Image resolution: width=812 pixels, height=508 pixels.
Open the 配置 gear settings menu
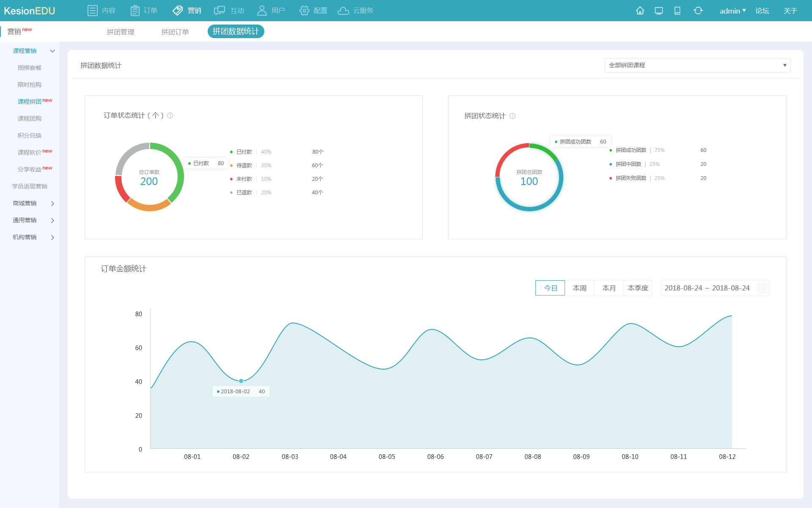304,11
